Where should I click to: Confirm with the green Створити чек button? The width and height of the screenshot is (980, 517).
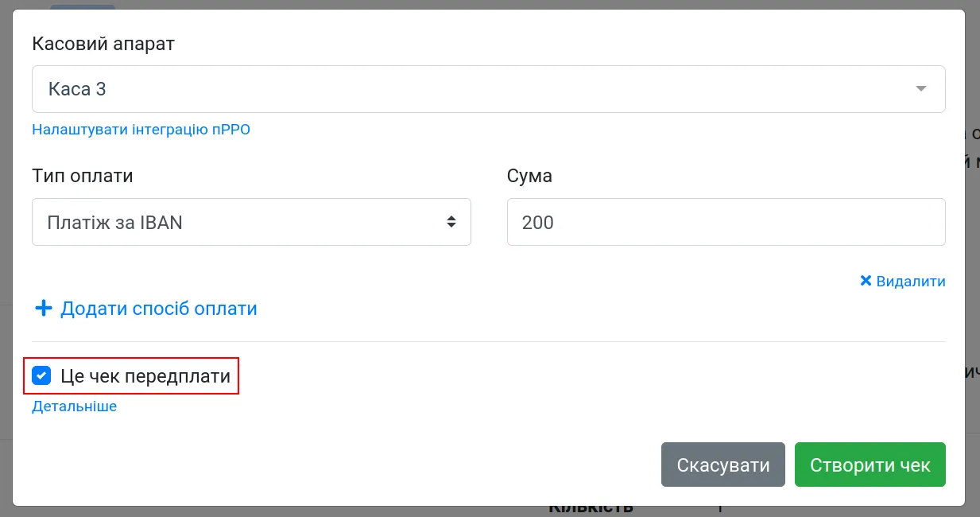870,465
